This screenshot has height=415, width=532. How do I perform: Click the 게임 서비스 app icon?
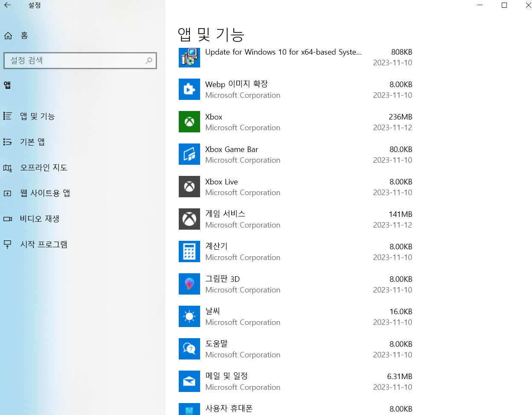(x=189, y=219)
